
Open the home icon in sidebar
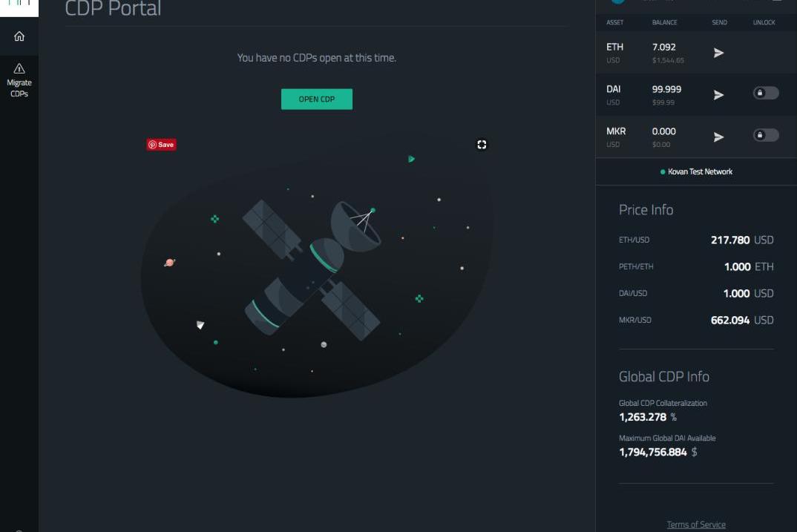coord(19,36)
